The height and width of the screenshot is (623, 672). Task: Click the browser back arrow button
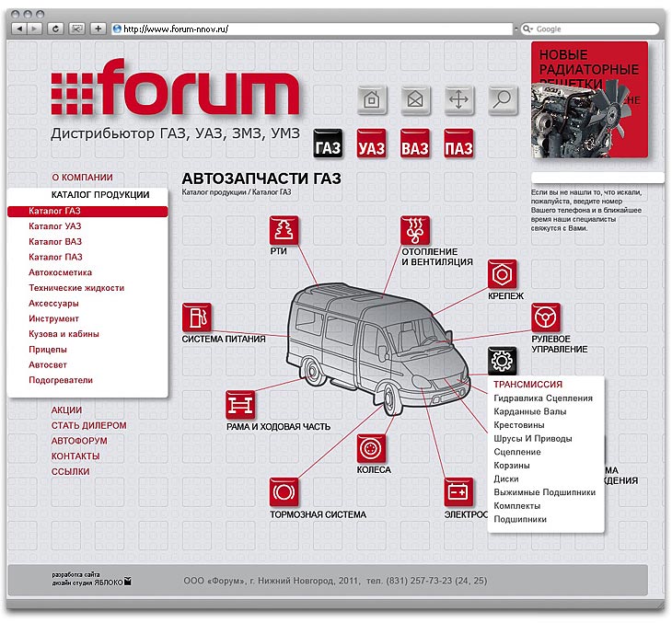[x=19, y=29]
